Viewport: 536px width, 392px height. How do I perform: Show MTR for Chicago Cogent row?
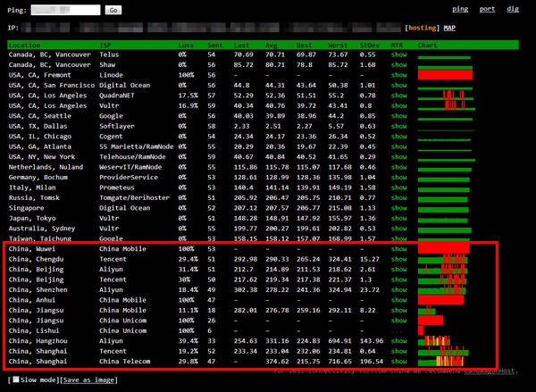[x=398, y=137]
